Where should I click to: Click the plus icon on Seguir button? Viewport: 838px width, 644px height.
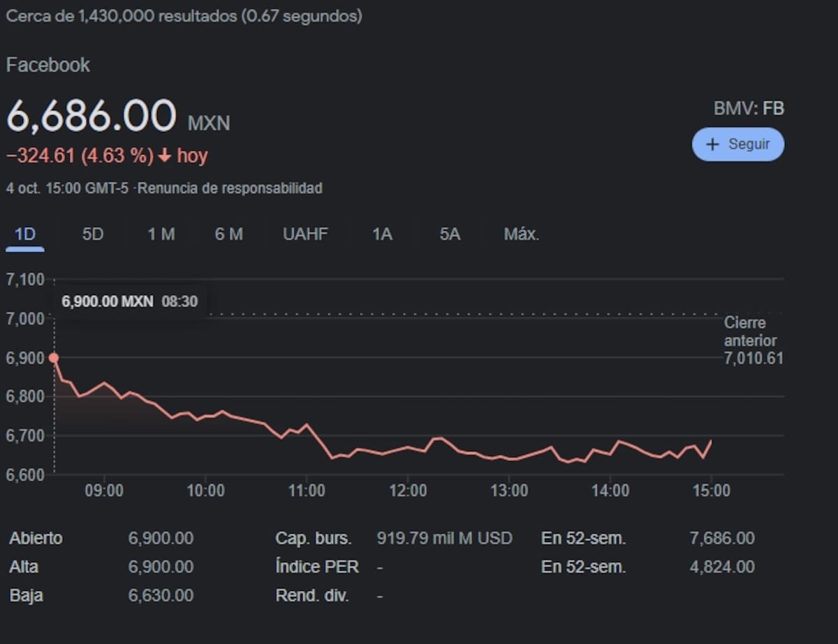(712, 145)
